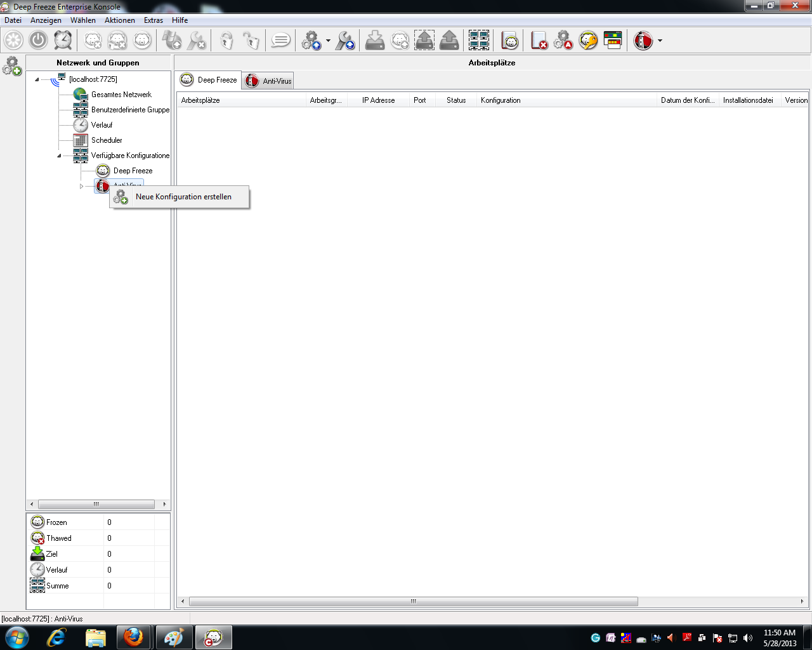
Task: Open Windows Explorer folder from taskbar
Action: tap(95, 637)
